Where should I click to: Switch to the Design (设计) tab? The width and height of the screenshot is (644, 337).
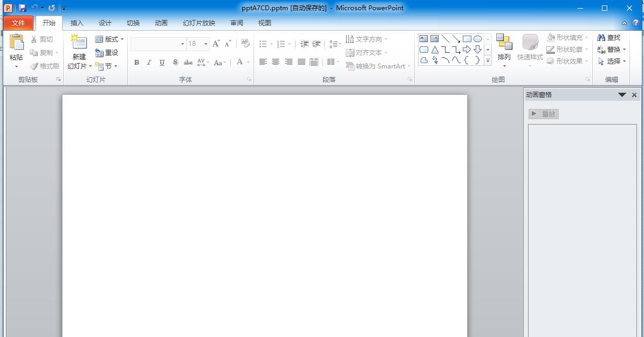pos(105,23)
